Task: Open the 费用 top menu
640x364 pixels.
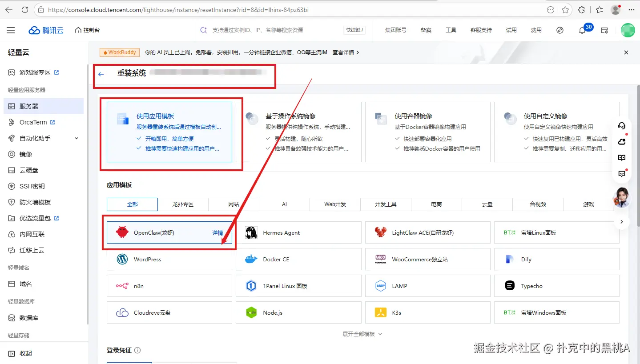Action: pos(536,30)
